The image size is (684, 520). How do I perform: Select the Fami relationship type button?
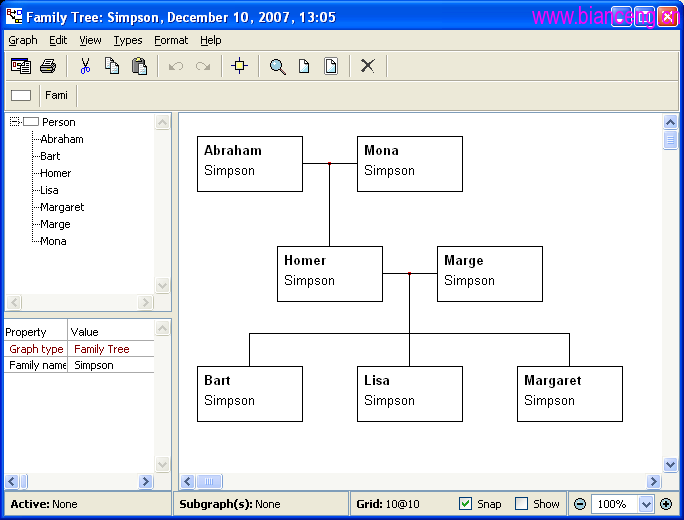(x=57, y=95)
